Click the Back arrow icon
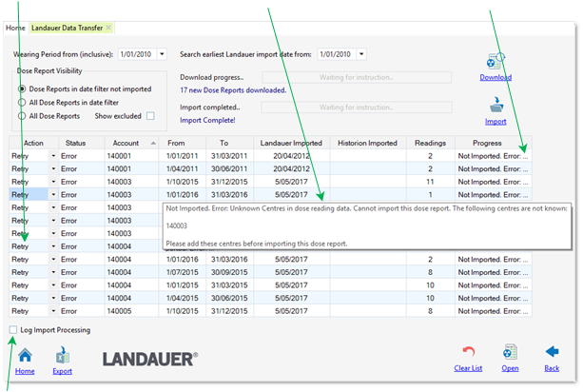This screenshot has height=392, width=583. [x=552, y=352]
